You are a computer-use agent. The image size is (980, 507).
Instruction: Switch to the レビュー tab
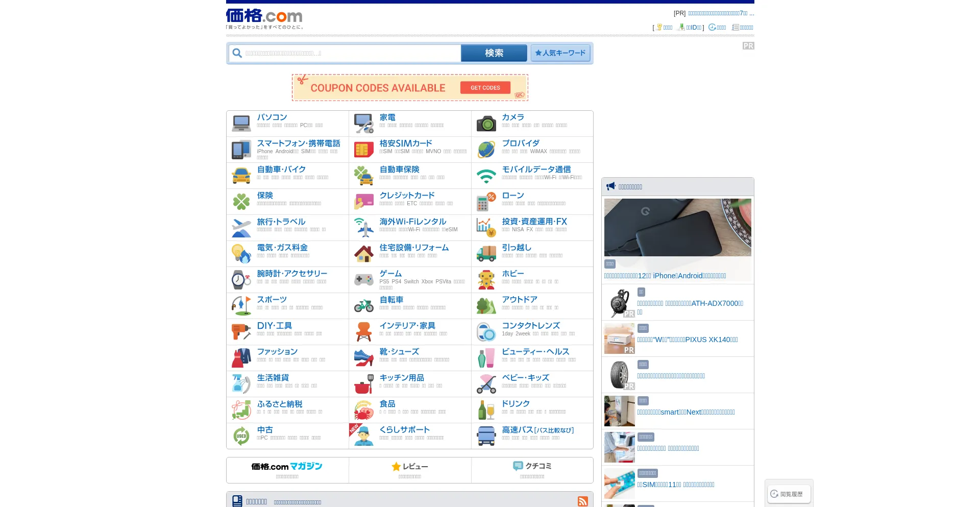[410, 470]
